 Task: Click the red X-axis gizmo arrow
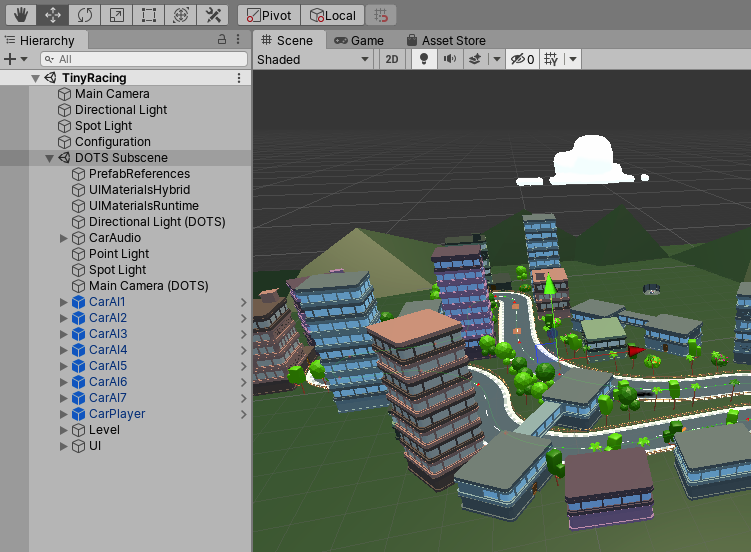(x=636, y=350)
